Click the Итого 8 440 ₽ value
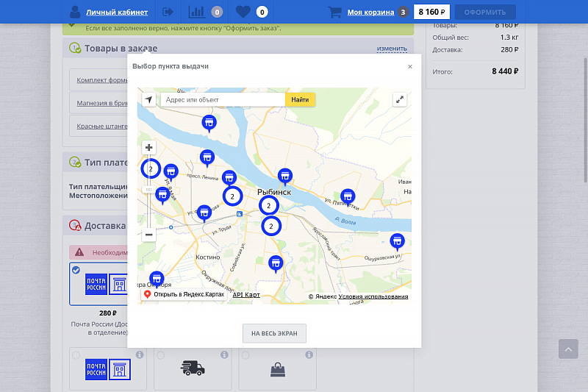The image size is (588, 392). click(505, 71)
